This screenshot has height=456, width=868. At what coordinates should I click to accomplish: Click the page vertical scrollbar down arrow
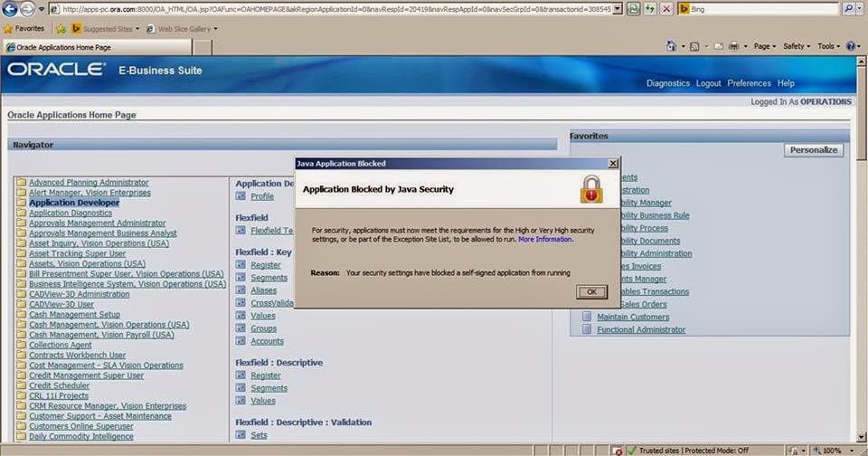pos(862,438)
